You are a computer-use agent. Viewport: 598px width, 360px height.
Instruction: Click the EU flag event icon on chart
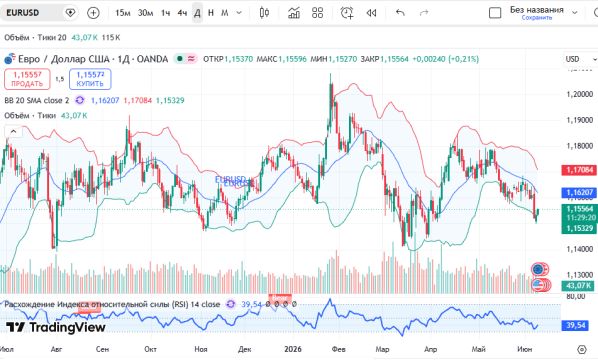(539, 269)
